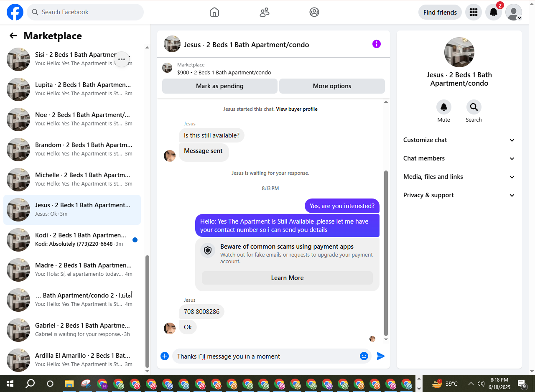Image resolution: width=535 pixels, height=392 pixels.
Task: Open the Ardilla El Amarillo conversation
Action: [72, 360]
